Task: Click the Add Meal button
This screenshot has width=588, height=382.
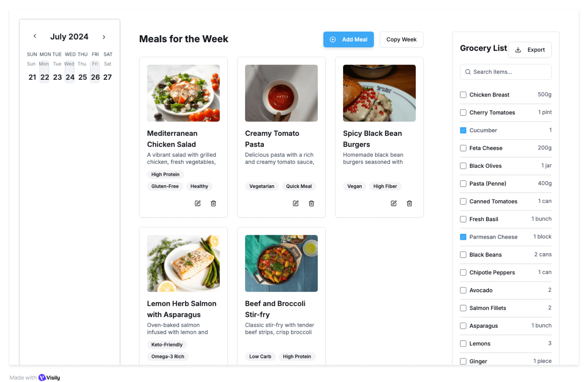Action: tap(348, 39)
